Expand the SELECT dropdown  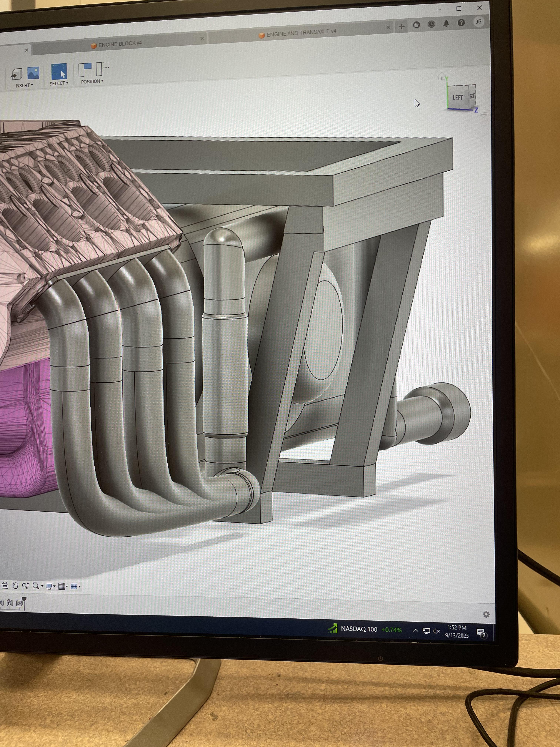click(59, 83)
